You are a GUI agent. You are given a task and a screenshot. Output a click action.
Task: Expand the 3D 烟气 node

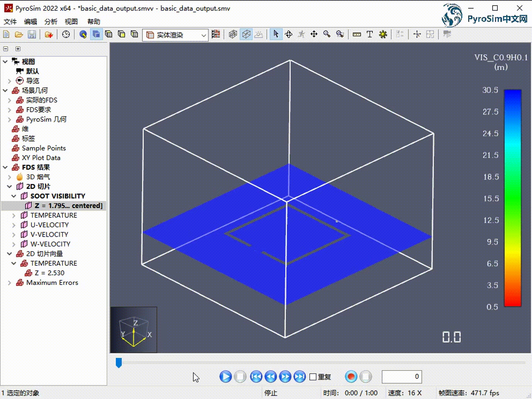point(10,177)
